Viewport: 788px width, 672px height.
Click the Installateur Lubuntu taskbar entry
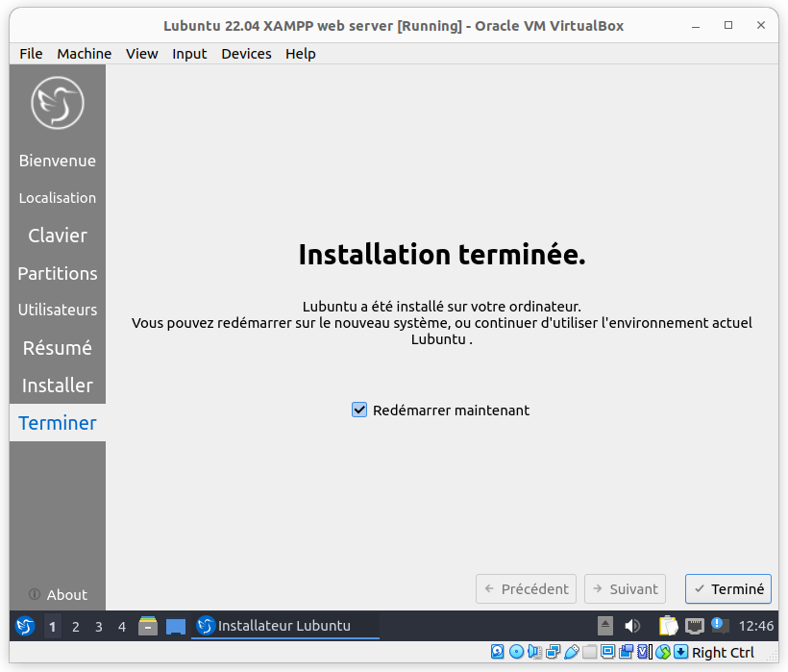coord(284,625)
